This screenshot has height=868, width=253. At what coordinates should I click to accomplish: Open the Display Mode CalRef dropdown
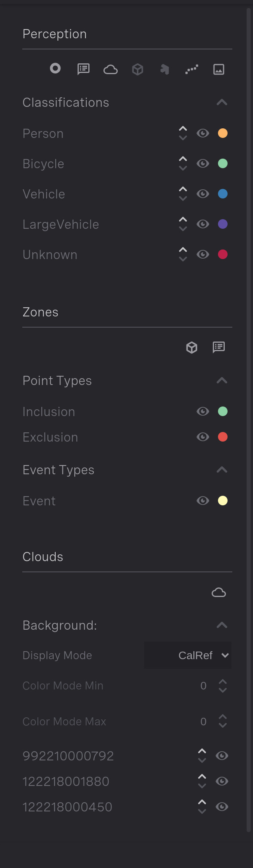pos(188,655)
